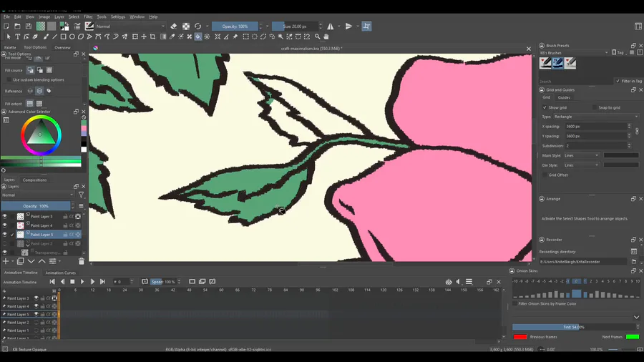
Task: Adjust the onion skin Tint slider
Action: [574, 327]
